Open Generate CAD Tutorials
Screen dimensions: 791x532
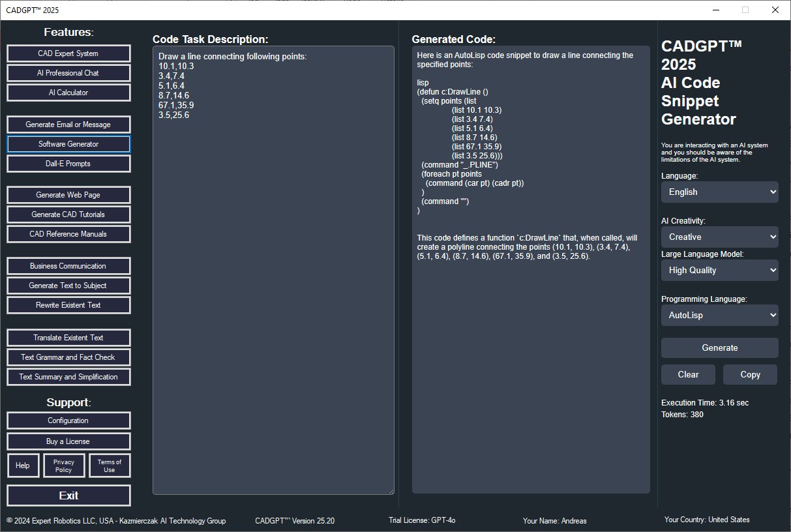click(x=68, y=214)
